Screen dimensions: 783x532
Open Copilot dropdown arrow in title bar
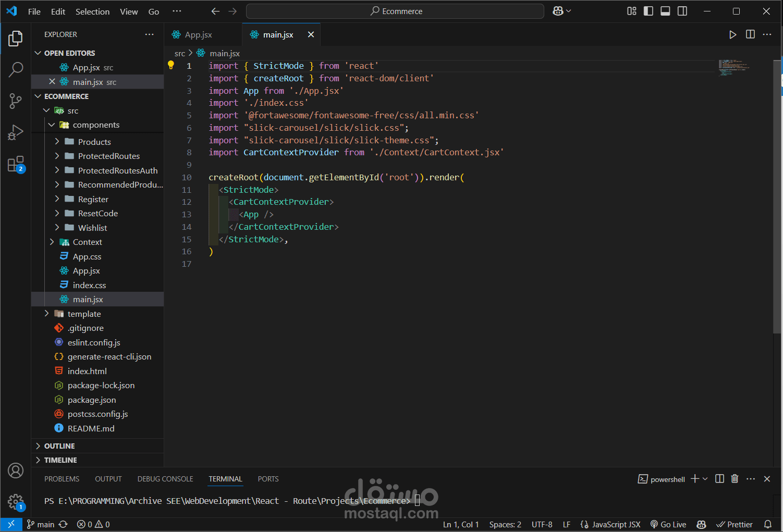(x=569, y=11)
